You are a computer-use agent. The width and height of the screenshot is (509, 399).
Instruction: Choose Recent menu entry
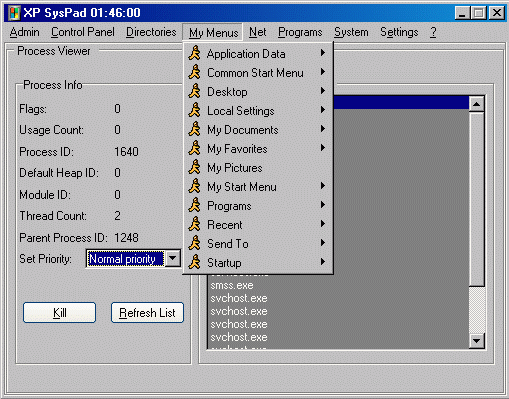[x=258, y=225]
